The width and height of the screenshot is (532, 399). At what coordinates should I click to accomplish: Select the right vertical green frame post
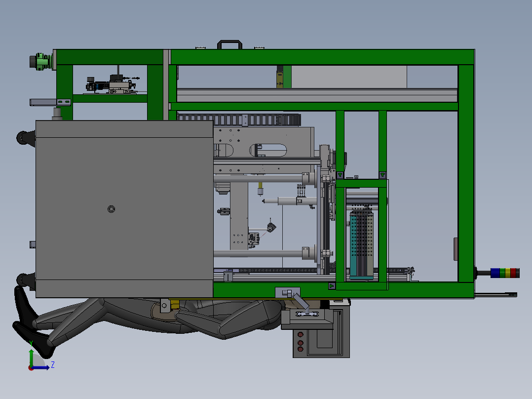point(466,173)
